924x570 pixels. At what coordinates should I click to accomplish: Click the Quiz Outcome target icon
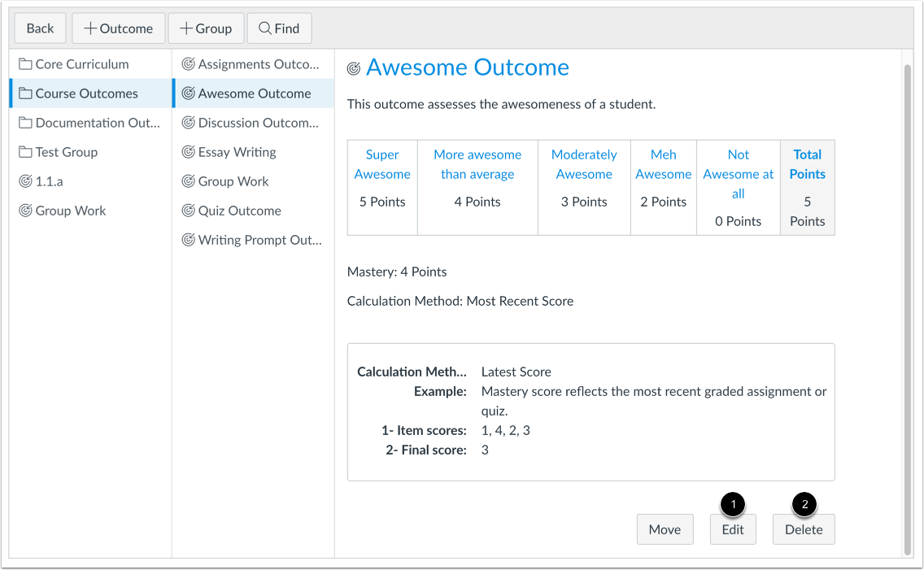pyautogui.click(x=188, y=211)
